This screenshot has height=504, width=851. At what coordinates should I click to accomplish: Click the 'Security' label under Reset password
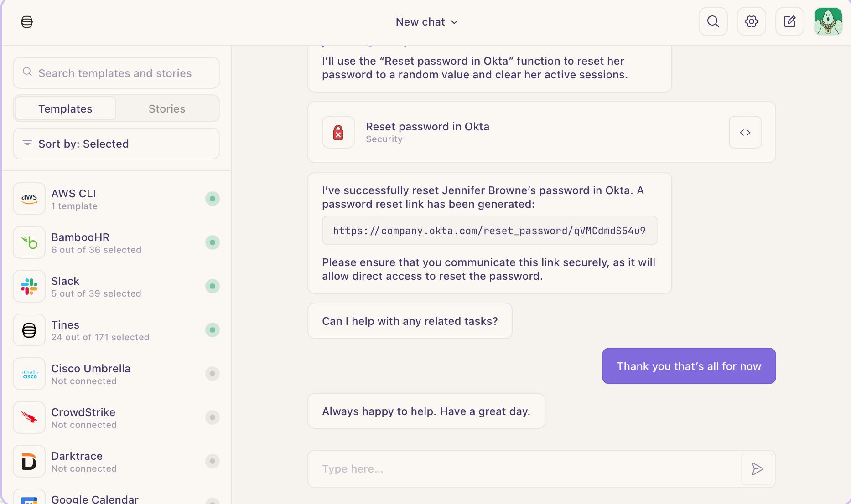(384, 139)
